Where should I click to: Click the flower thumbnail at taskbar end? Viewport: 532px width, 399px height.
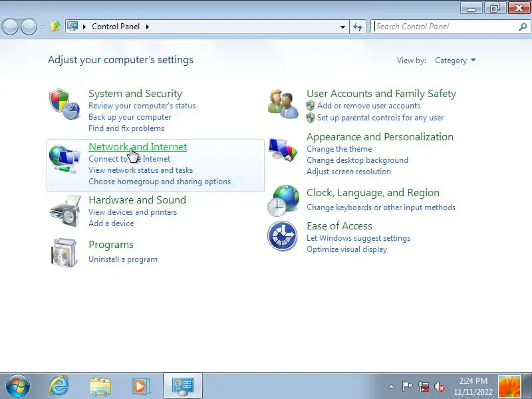point(509,386)
